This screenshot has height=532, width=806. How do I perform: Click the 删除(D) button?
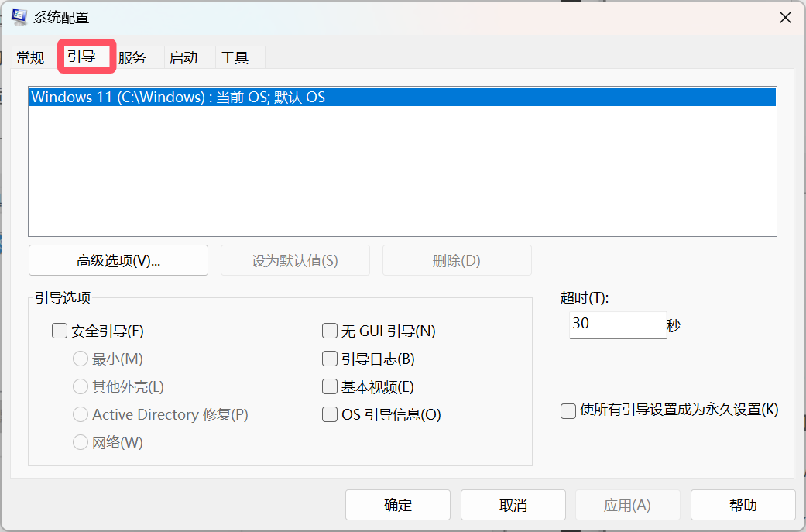click(x=457, y=261)
